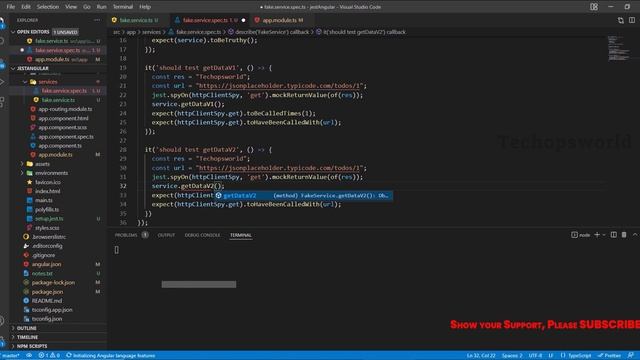Image resolution: width=640 pixels, height=360 pixels.
Task: Follow the jsonplaceholder URL on line 21
Action: [280, 86]
